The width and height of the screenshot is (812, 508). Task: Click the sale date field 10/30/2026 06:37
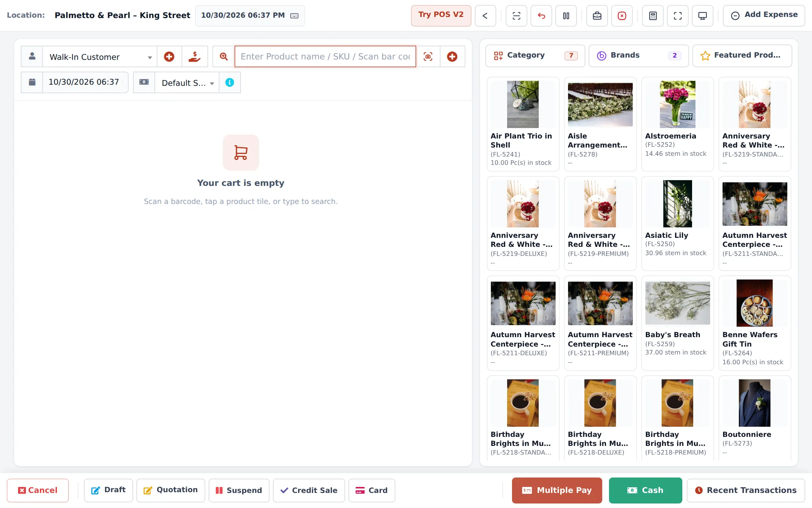(x=85, y=82)
